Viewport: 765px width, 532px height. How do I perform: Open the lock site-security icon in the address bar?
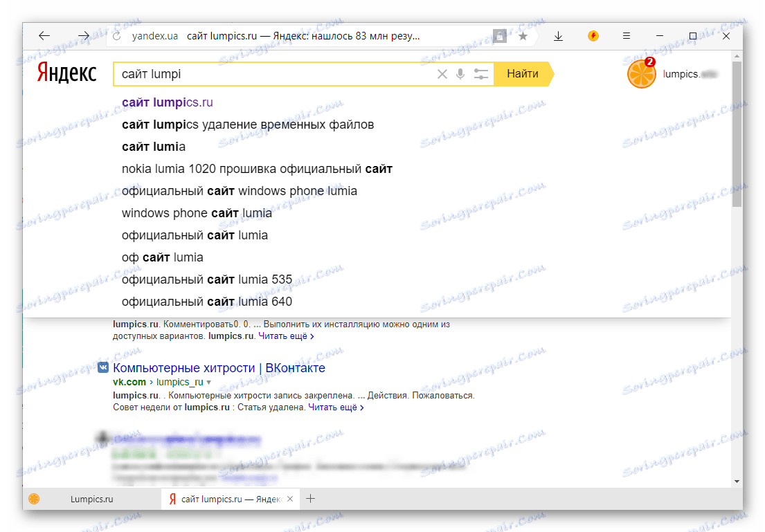click(x=500, y=35)
